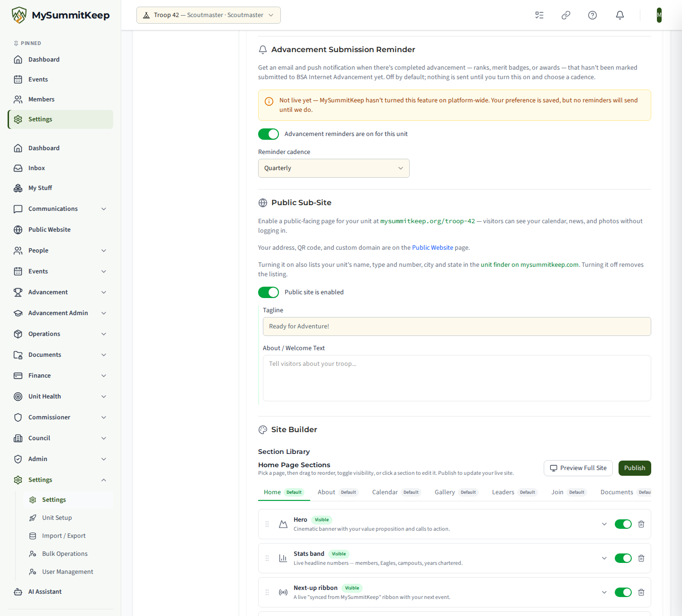Switch to the Join page tab
This screenshot has height=616, width=682.
tap(569, 492)
